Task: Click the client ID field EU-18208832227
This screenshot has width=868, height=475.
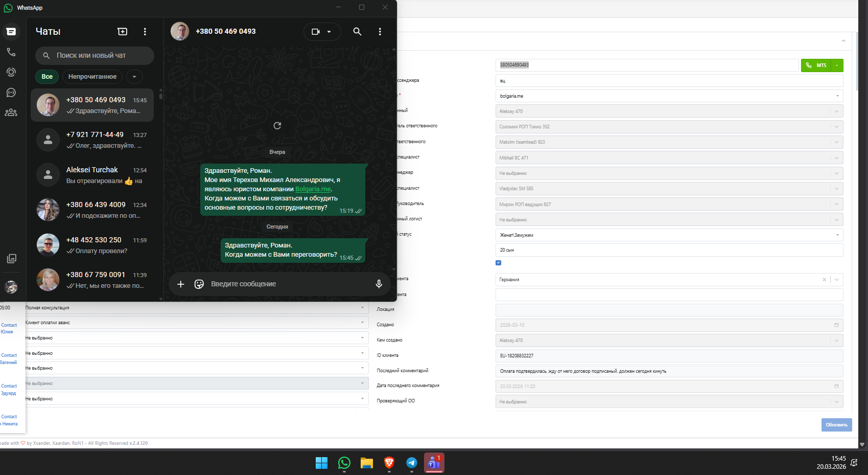Action: point(669,356)
